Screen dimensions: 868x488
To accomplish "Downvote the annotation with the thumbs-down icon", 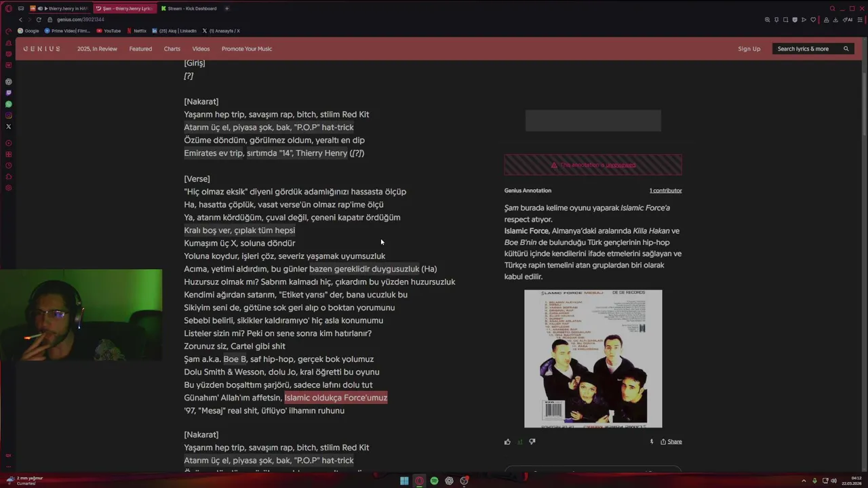I will (532, 442).
